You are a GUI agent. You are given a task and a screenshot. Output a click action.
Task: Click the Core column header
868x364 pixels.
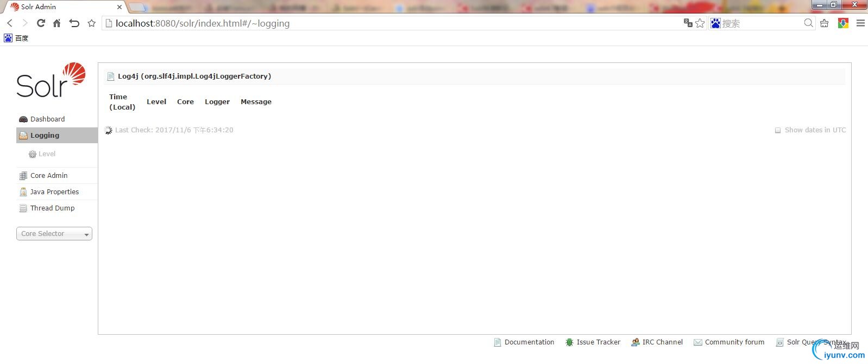click(185, 101)
